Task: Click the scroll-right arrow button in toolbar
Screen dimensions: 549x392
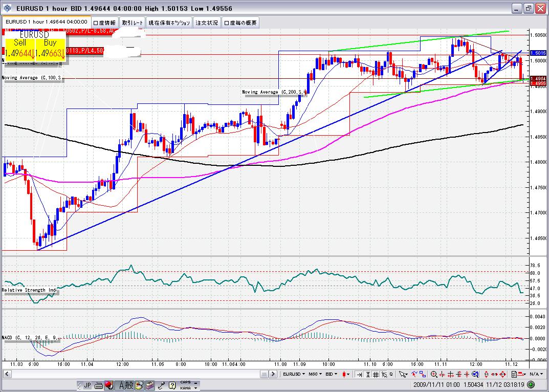Action: (273, 374)
